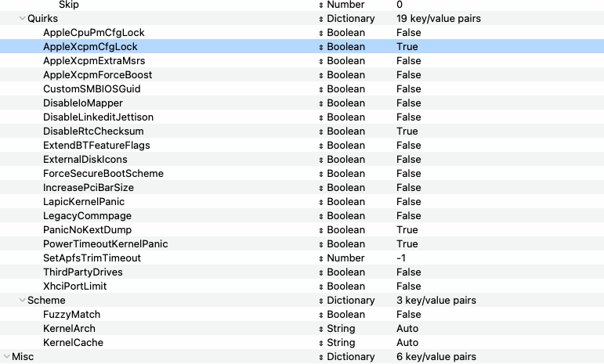Select the PanicNoKextDump key

[x=87, y=229]
